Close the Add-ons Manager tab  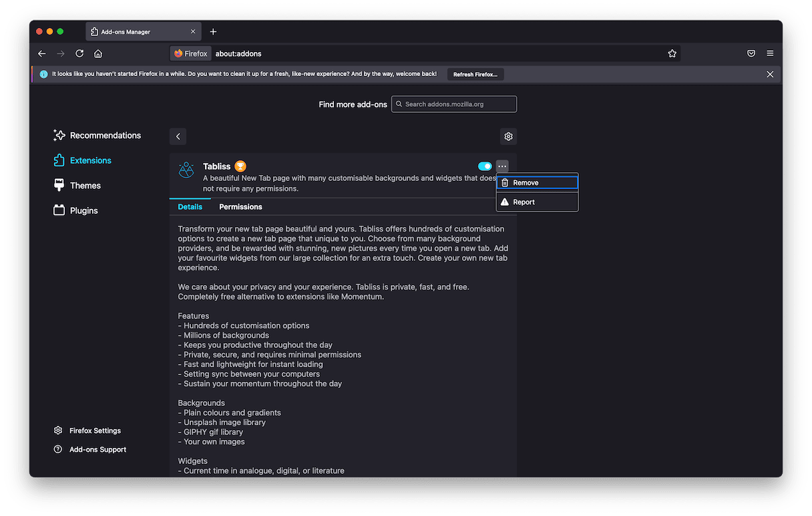click(x=193, y=31)
